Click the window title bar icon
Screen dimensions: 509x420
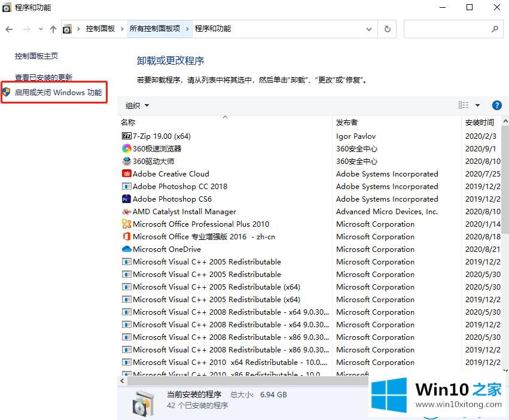pos(7,8)
